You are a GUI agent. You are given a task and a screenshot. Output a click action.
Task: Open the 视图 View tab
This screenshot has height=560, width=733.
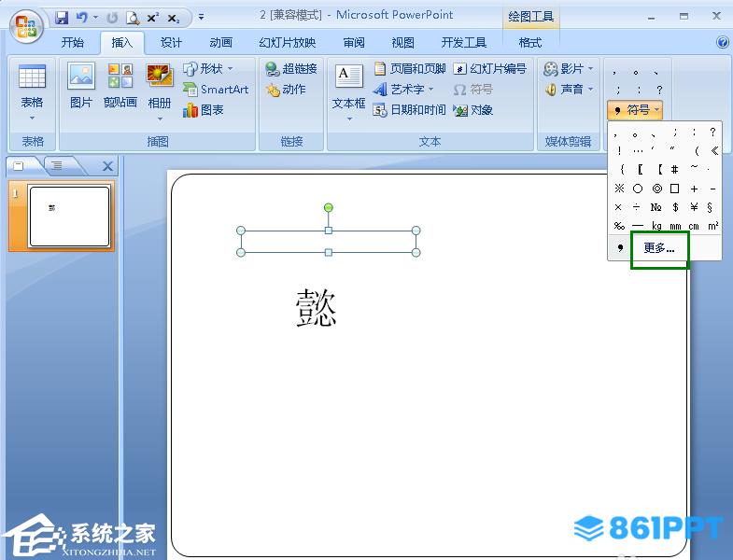402,43
